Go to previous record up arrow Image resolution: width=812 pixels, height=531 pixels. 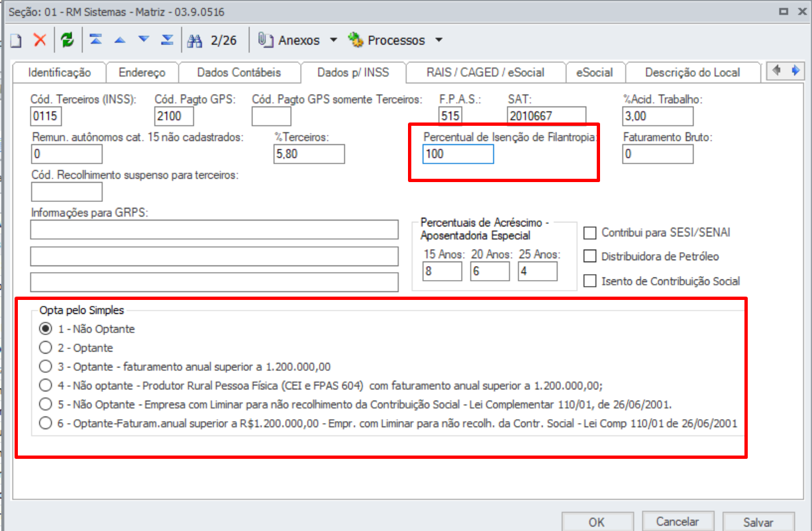click(x=120, y=40)
